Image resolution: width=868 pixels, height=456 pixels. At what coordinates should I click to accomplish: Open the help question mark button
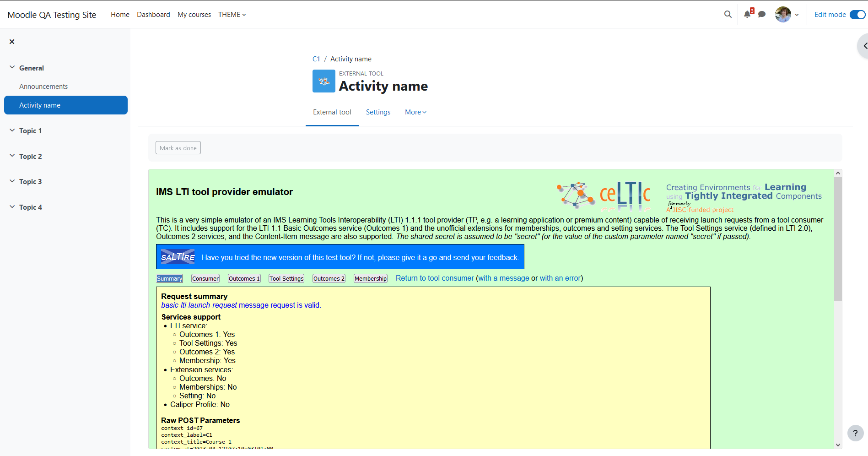tap(855, 433)
